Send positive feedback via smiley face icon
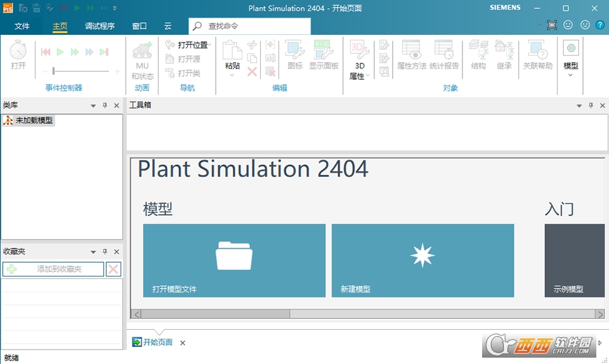Viewport: 609px width, 364px height. coord(568,25)
